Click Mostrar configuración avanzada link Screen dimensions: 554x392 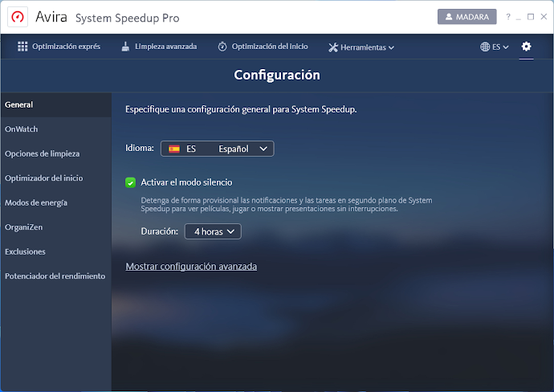[191, 266]
